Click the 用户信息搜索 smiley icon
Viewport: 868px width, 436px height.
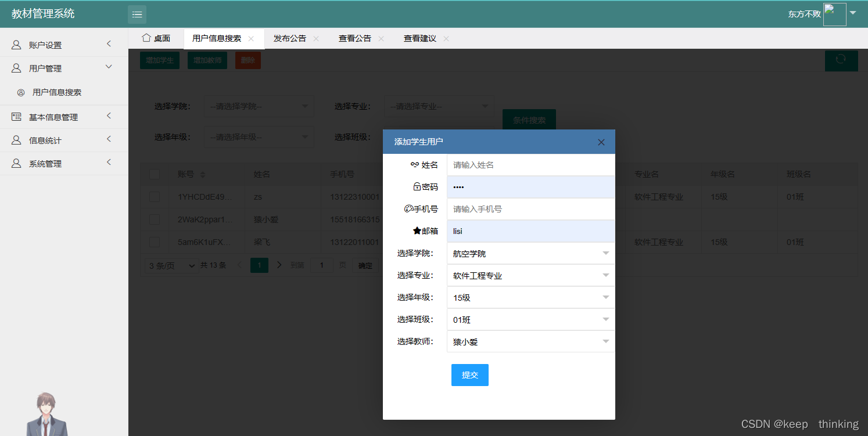pos(21,92)
